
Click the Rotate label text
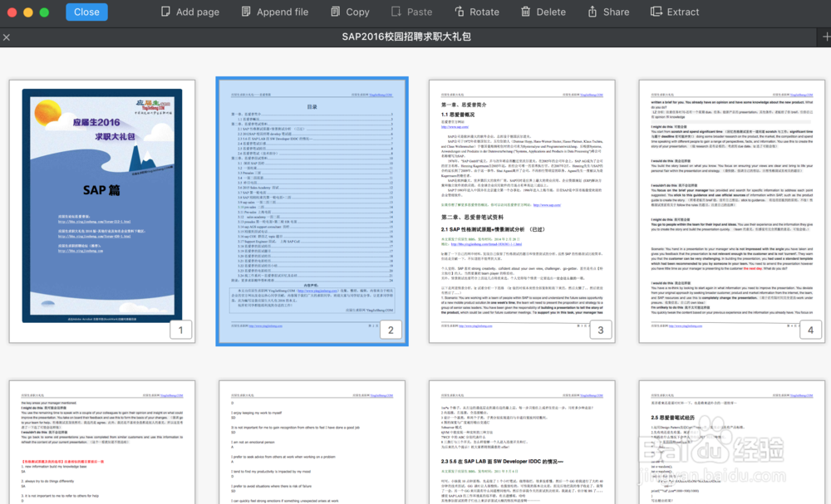484,12
